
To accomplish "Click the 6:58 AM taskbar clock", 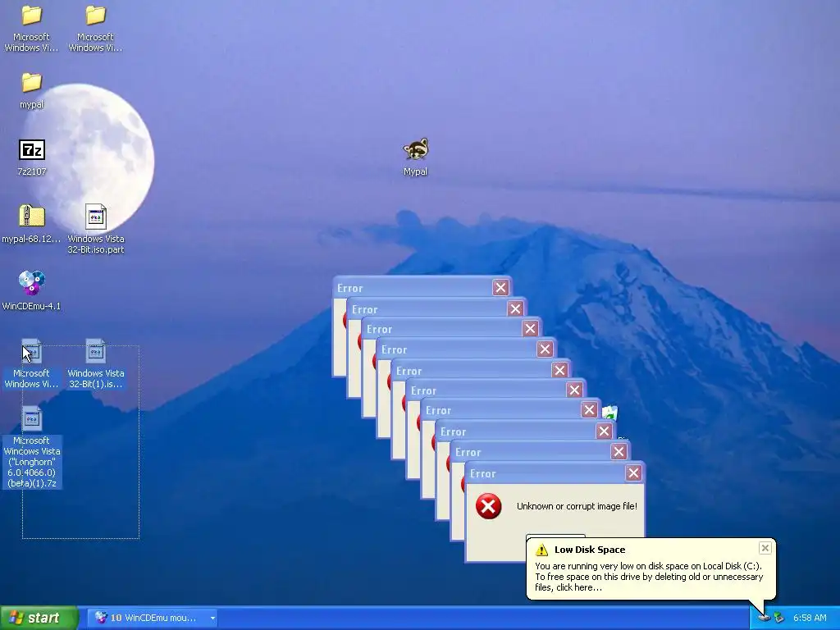I will 810,618.
